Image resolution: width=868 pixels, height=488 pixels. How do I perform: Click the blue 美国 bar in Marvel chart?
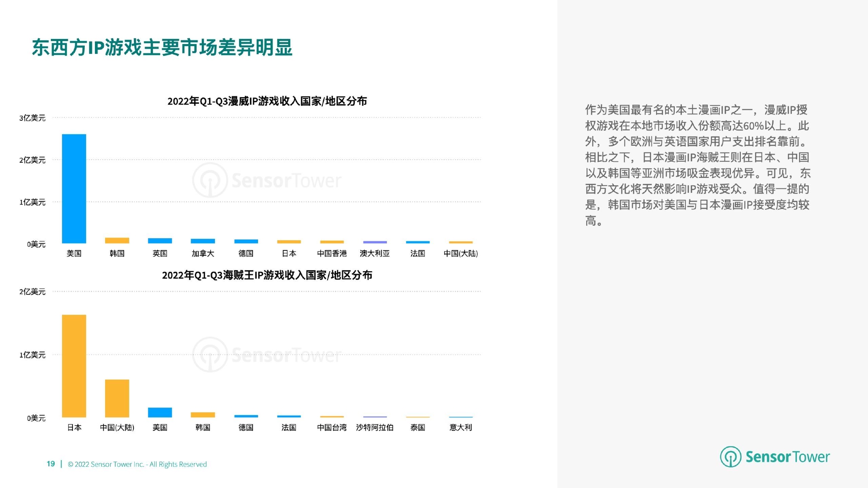[74, 189]
